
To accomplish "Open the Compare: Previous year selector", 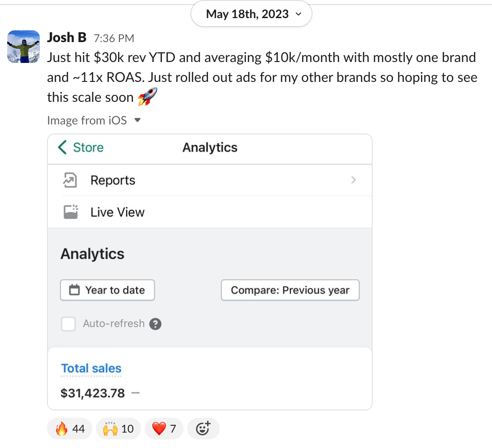I will [290, 290].
